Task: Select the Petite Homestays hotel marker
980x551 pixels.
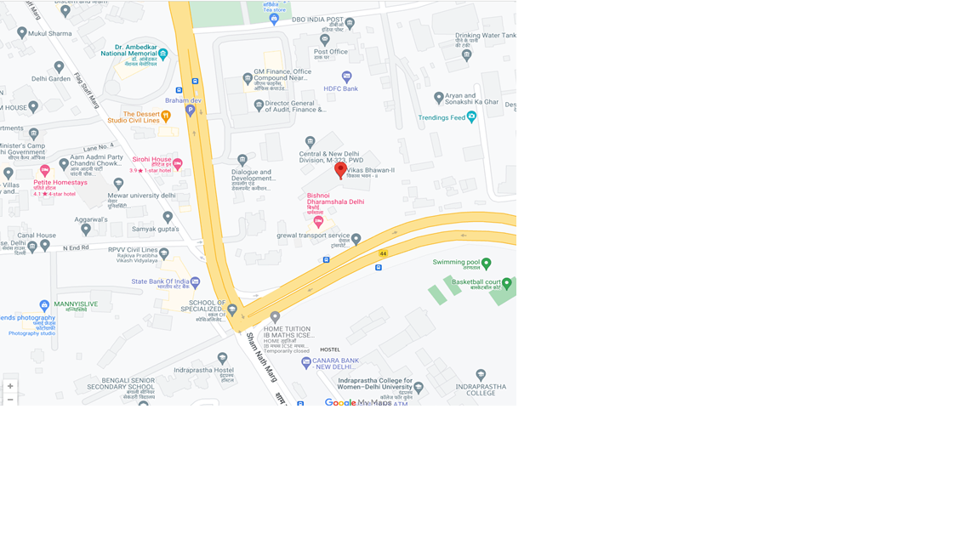Action: click(45, 171)
